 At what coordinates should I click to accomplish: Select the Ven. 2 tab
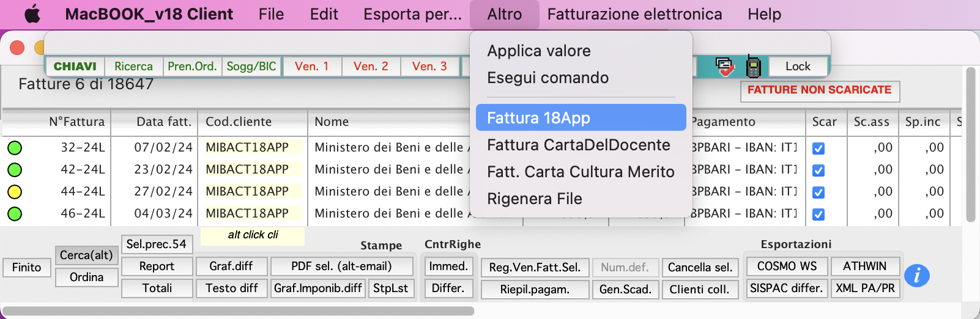tap(371, 66)
